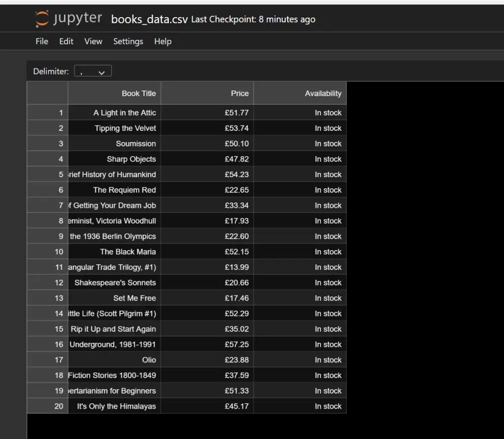Click price cell £54.23
The height and width of the screenshot is (439, 504).
[x=207, y=174]
